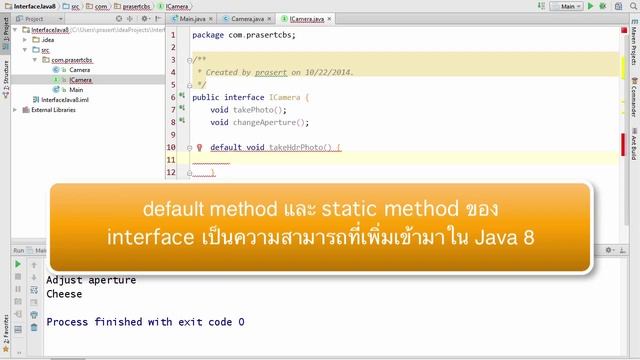The height and width of the screenshot is (360, 640).
Task: Collapse the InterfaceJava8 project root node
Action: tap(15, 30)
